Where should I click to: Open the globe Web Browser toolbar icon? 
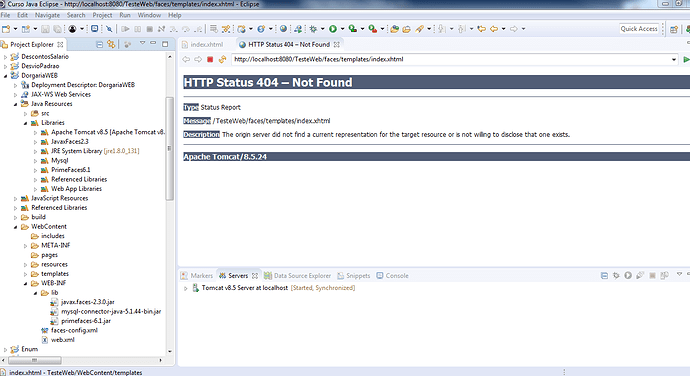tap(283, 29)
